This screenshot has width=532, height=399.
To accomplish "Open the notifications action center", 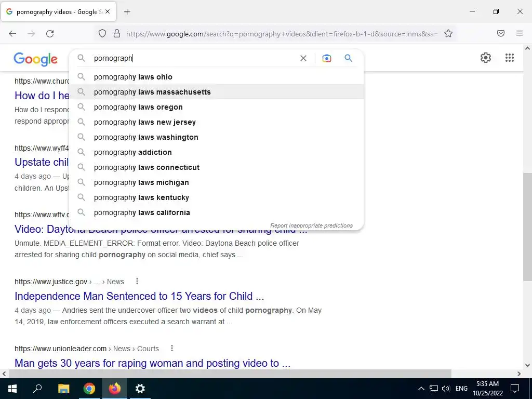I will [515, 389].
